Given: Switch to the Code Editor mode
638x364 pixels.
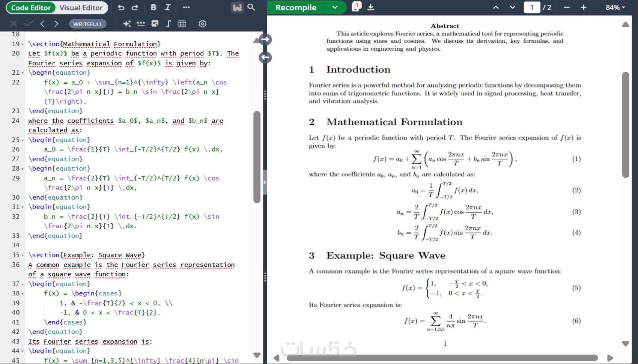Looking at the screenshot, I should (31, 8).
